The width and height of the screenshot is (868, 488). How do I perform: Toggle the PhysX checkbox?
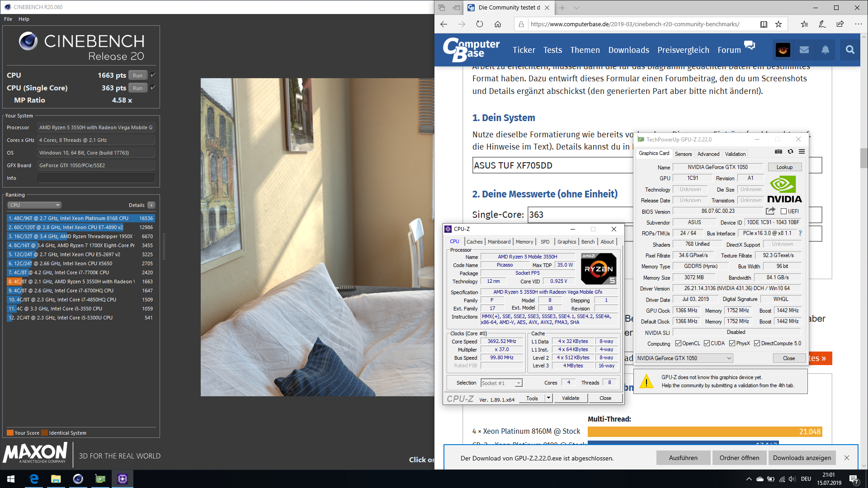pos(732,343)
